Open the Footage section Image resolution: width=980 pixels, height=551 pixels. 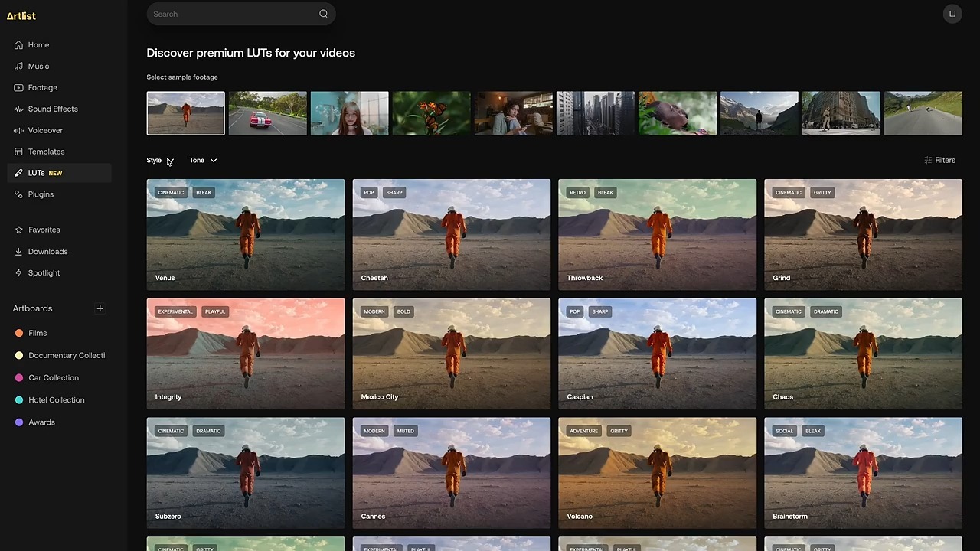point(43,88)
